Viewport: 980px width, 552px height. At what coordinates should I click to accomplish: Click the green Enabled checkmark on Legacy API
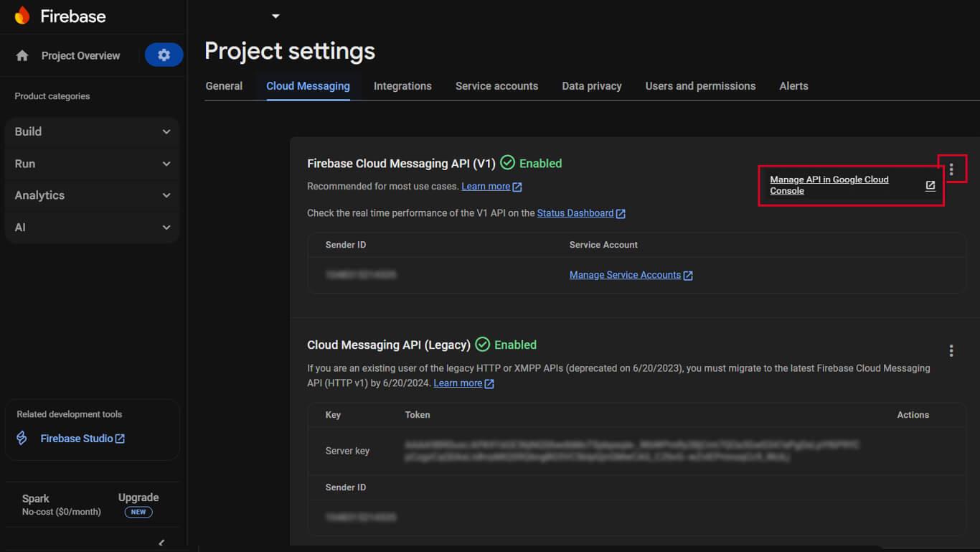(482, 345)
